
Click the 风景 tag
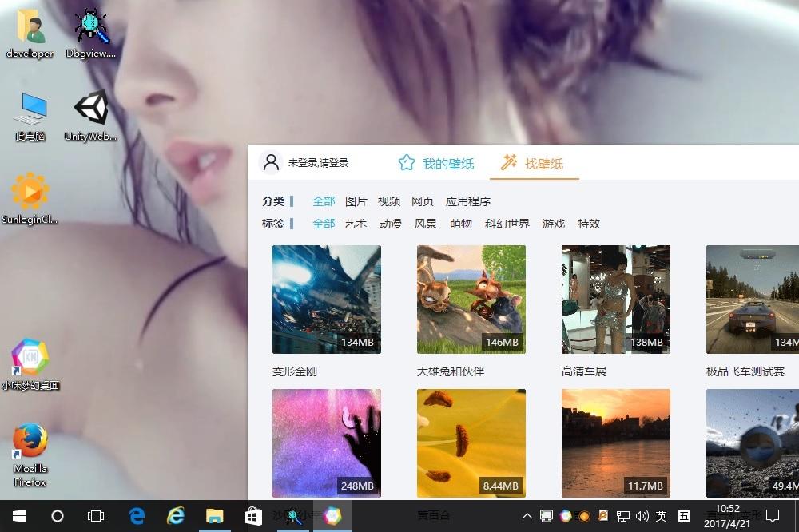click(x=426, y=224)
